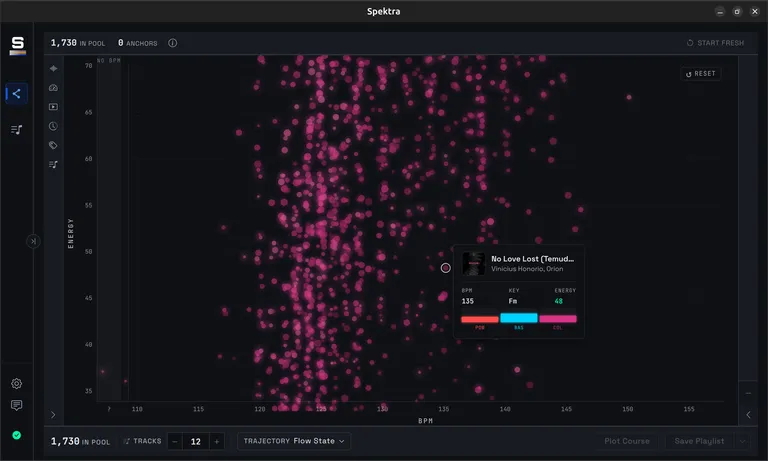Click the Start Fresh button
Screen dimensions: 768x461
[x=715, y=43]
